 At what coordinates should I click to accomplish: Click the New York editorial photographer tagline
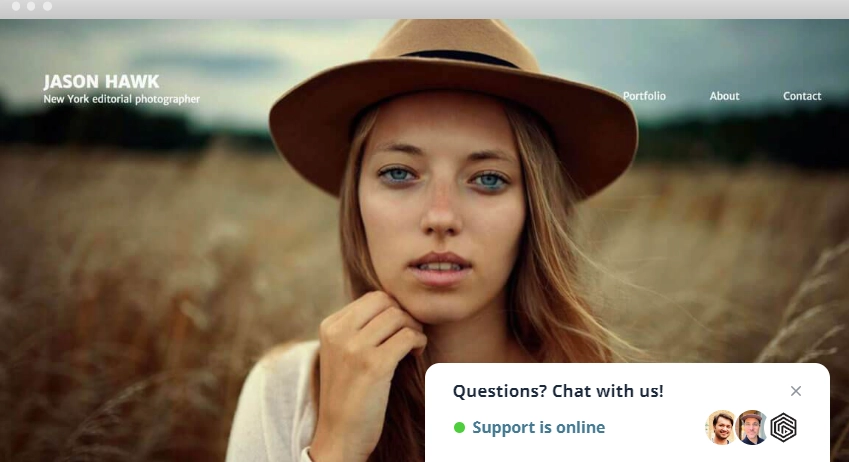[121, 99]
